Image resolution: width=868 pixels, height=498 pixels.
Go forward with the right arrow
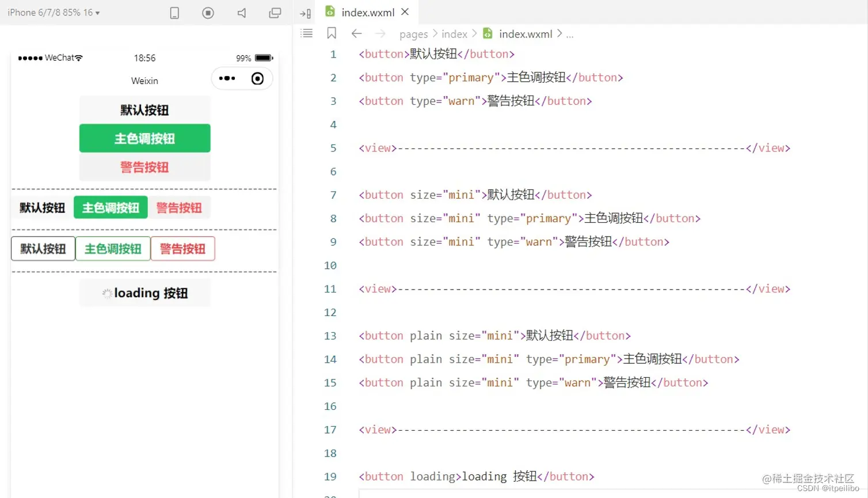pyautogui.click(x=380, y=33)
